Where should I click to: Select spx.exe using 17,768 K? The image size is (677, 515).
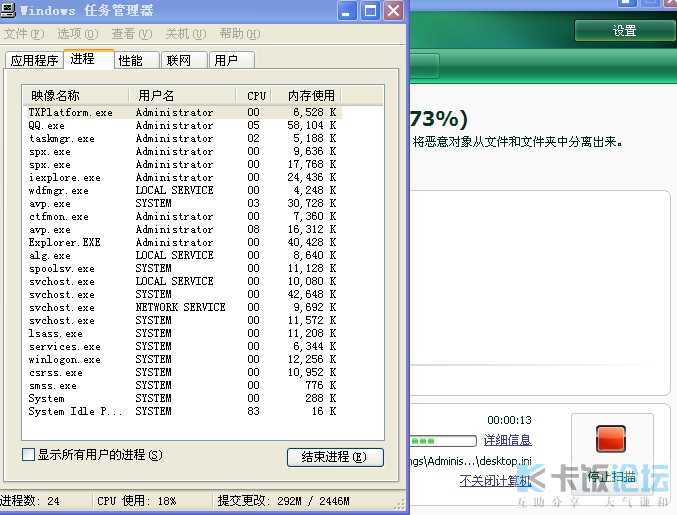click(x=182, y=164)
